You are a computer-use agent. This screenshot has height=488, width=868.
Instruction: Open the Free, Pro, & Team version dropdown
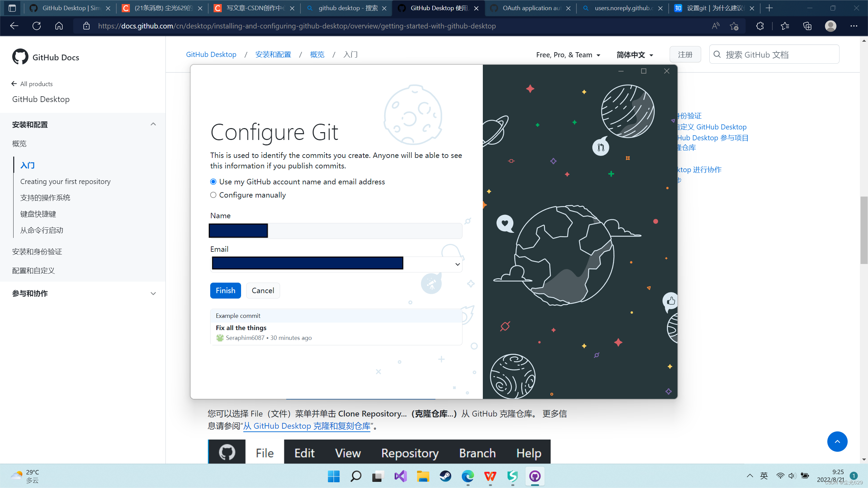pos(568,55)
